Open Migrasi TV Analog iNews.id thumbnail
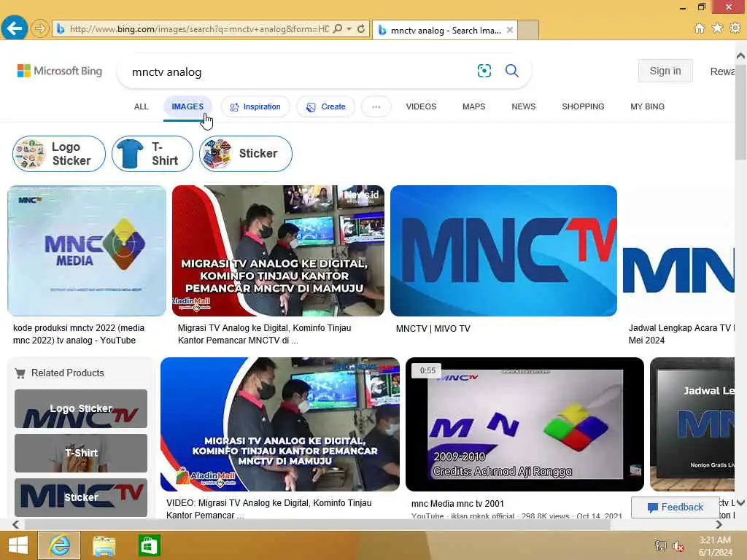747x560 pixels. pos(278,251)
